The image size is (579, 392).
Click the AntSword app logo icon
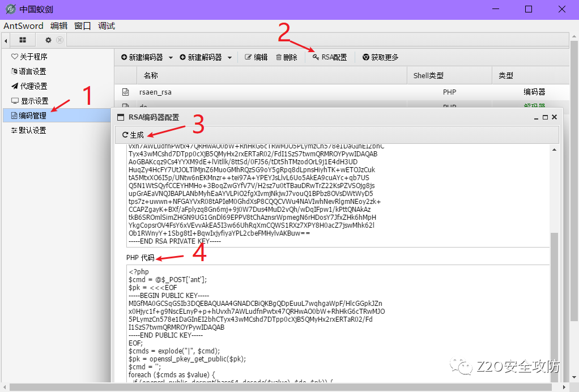click(10, 9)
